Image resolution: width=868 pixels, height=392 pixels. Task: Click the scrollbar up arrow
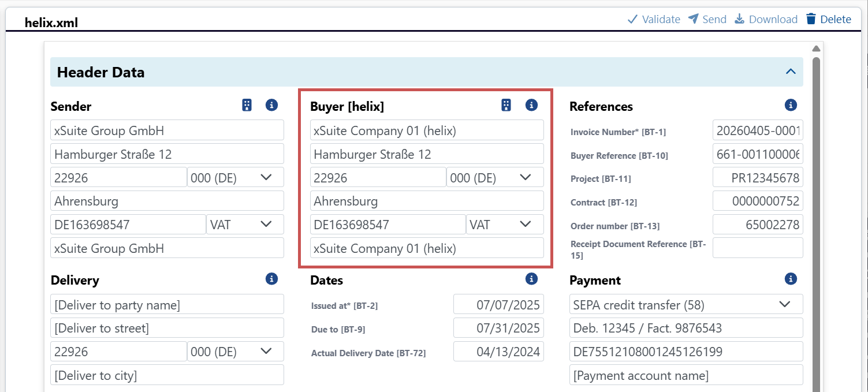(x=816, y=48)
